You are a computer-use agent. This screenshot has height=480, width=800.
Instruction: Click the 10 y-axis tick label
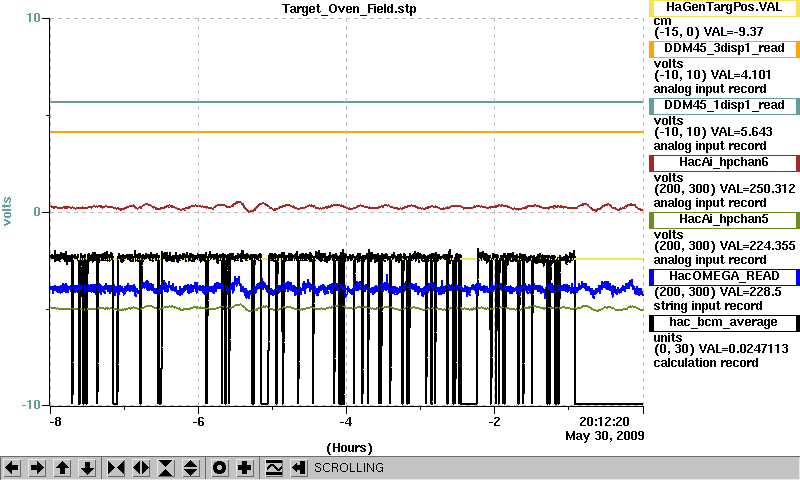coord(33,18)
